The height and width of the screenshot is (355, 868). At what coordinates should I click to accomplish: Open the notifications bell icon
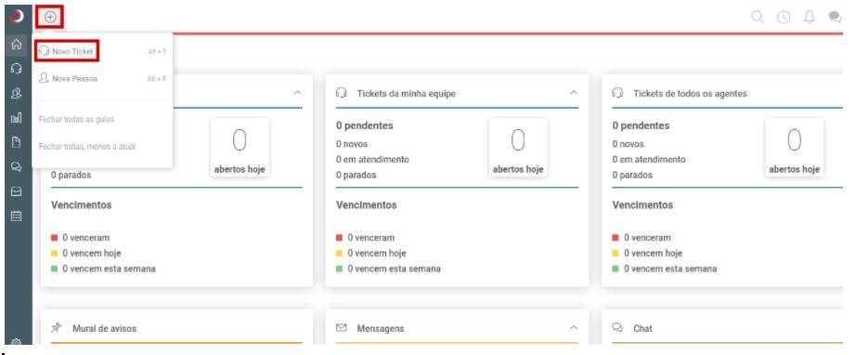810,17
